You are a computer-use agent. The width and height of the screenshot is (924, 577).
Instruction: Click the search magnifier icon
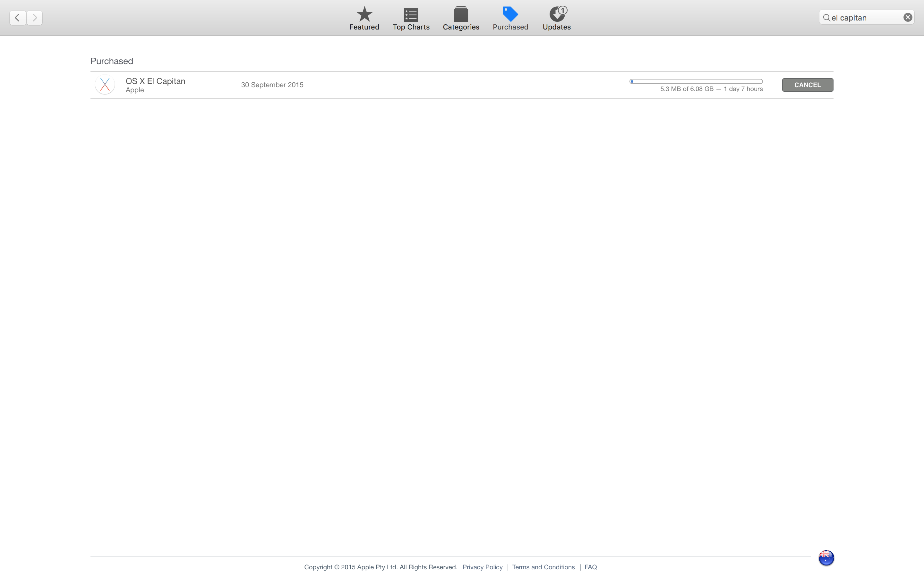[826, 18]
